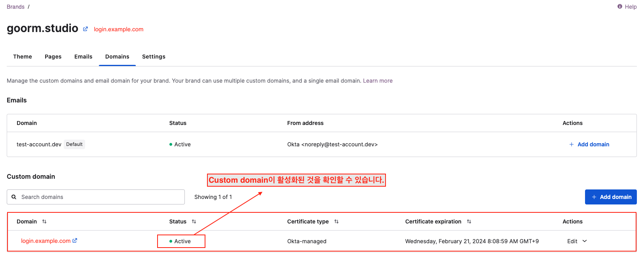
Task: Open login.example.com row external link icon
Action: [75, 240]
